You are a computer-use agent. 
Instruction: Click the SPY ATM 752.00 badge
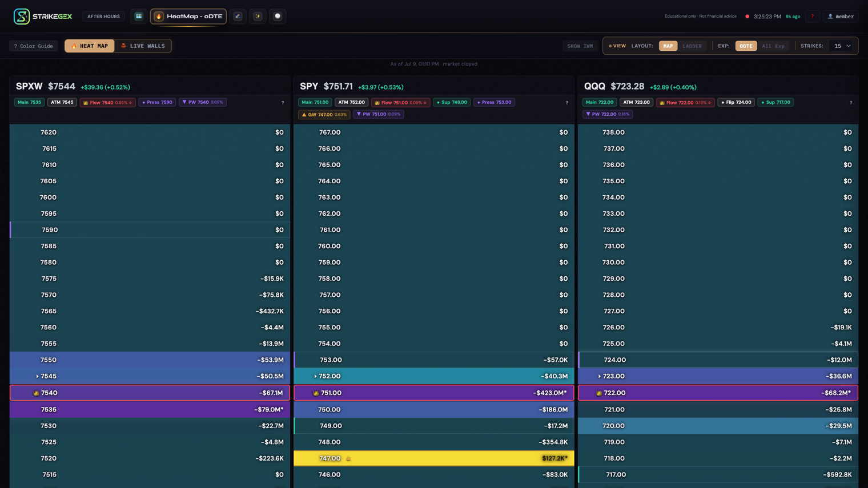[x=351, y=103]
